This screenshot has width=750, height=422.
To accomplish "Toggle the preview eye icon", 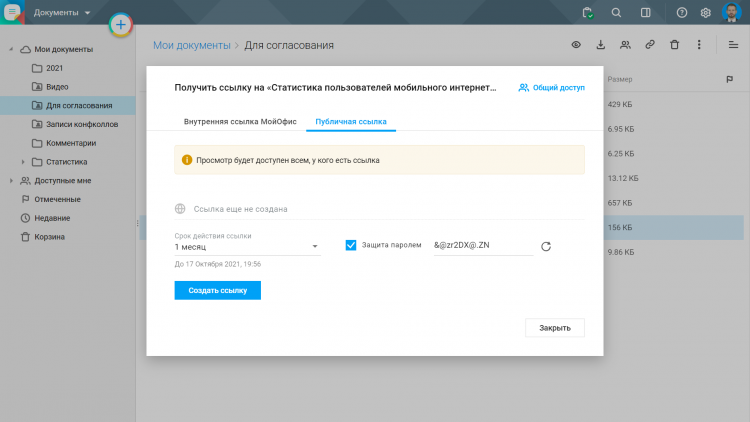I will pos(576,45).
